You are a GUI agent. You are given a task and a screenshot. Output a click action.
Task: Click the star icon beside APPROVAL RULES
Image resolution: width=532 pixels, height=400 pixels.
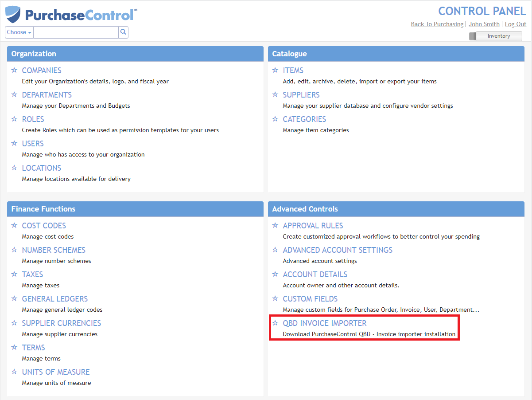pyautogui.click(x=275, y=225)
